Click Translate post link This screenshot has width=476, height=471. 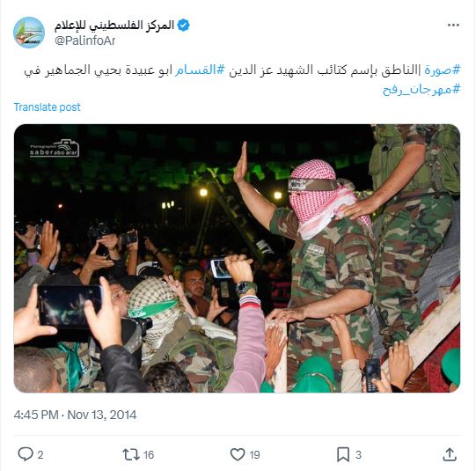(x=47, y=107)
